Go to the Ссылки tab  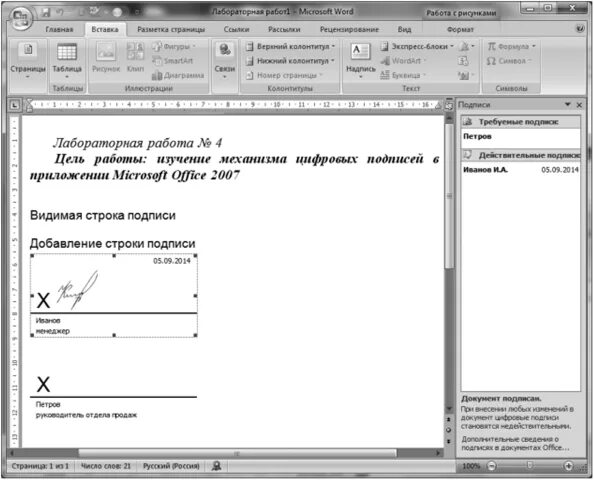pyautogui.click(x=236, y=30)
